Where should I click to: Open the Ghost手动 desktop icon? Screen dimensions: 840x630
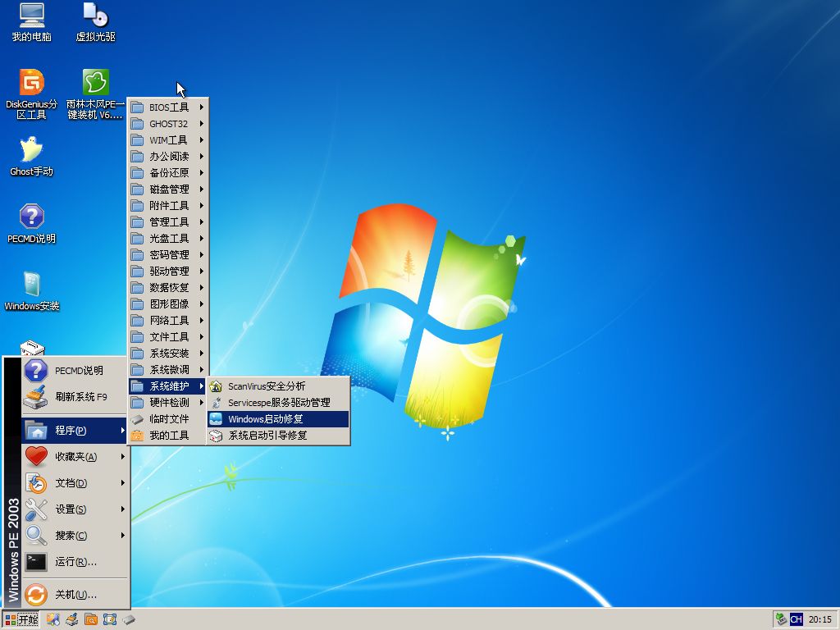(31, 151)
